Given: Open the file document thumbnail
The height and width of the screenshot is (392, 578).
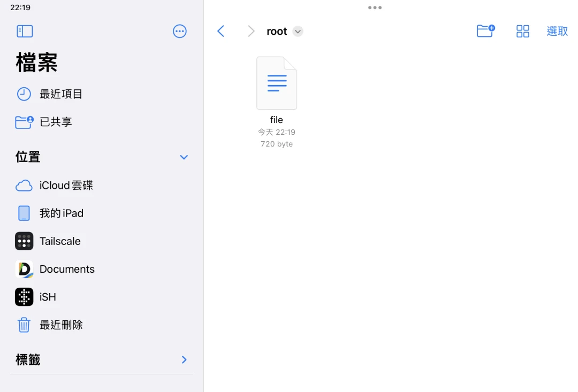Looking at the screenshot, I should [x=277, y=83].
